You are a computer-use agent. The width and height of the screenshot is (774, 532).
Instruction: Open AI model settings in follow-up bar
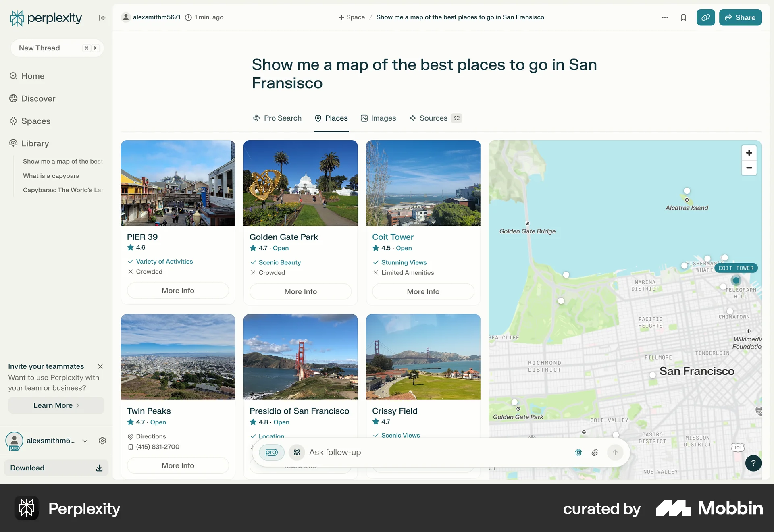tap(578, 452)
